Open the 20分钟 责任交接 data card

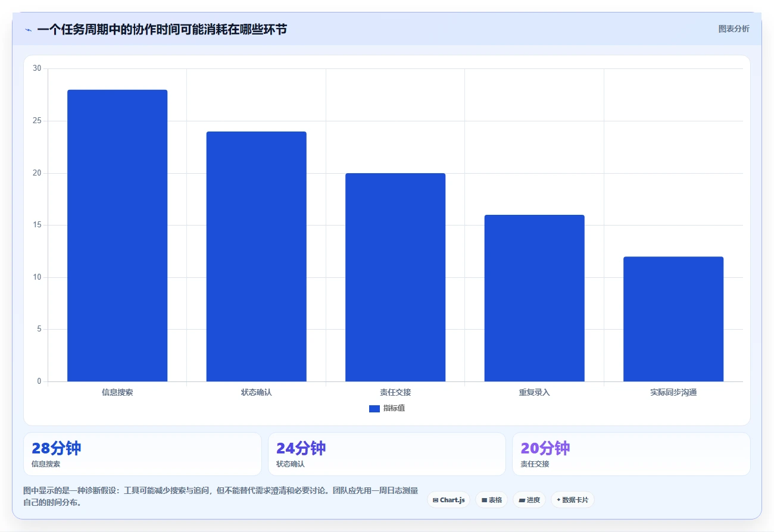631,454
